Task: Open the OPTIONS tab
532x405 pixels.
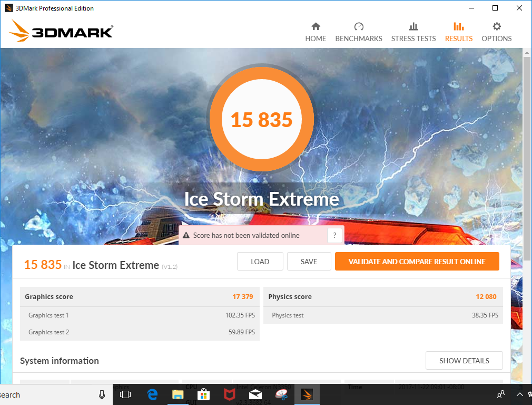Action: coord(496,32)
